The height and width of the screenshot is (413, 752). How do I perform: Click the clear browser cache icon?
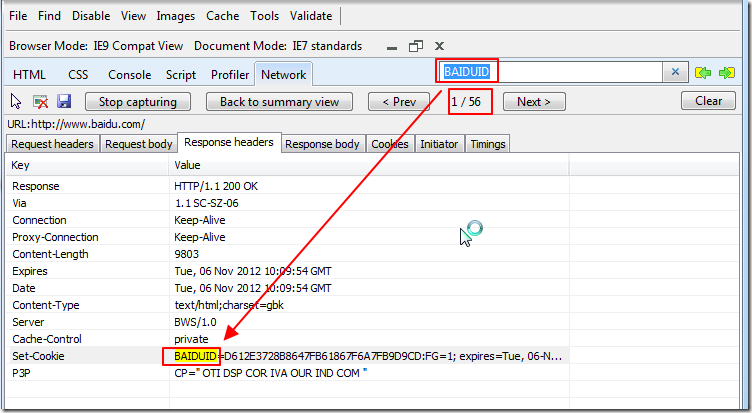click(40, 102)
